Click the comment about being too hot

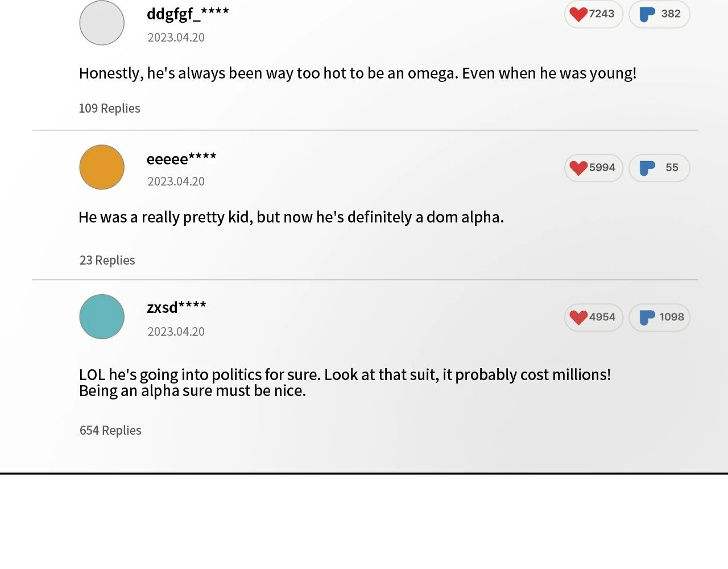pos(357,73)
